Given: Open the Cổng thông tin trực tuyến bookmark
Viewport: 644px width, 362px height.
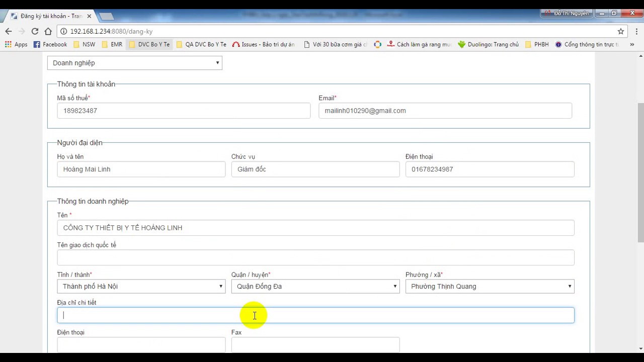Looking at the screenshot, I should 587,44.
